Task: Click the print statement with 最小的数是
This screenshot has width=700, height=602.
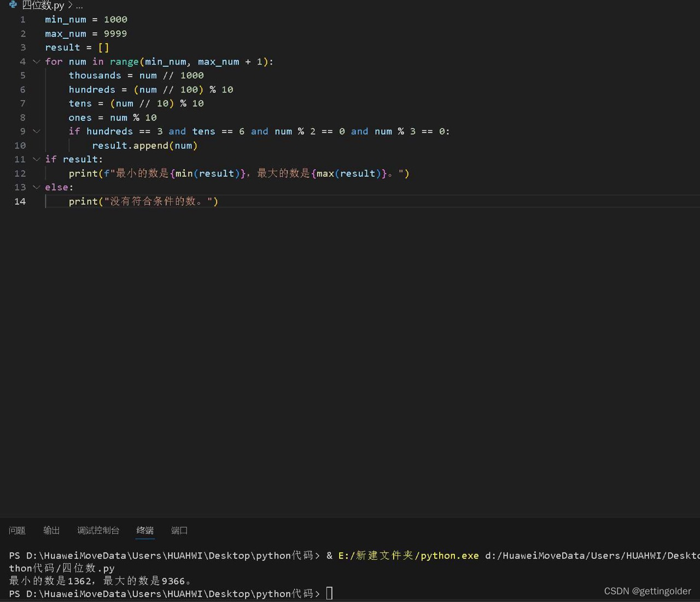Action: point(239,173)
